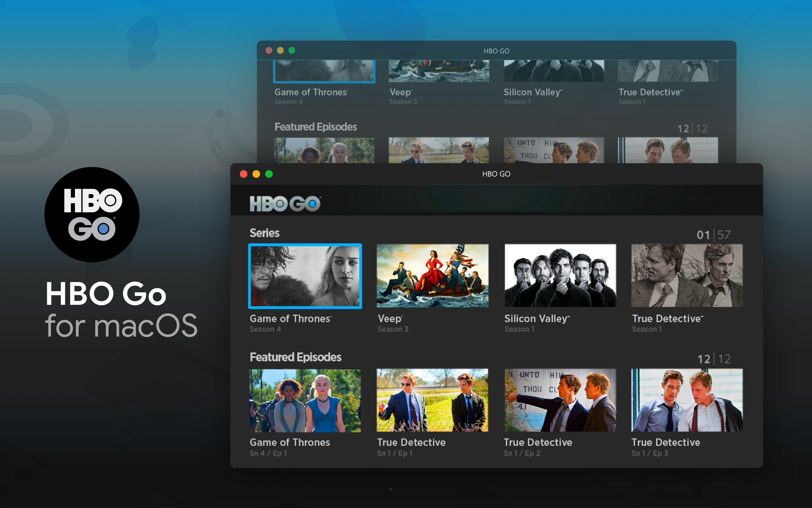Image resolution: width=812 pixels, height=508 pixels.
Task: Click 'Season 4' text under Game of Thrones, front window
Action: 265,329
